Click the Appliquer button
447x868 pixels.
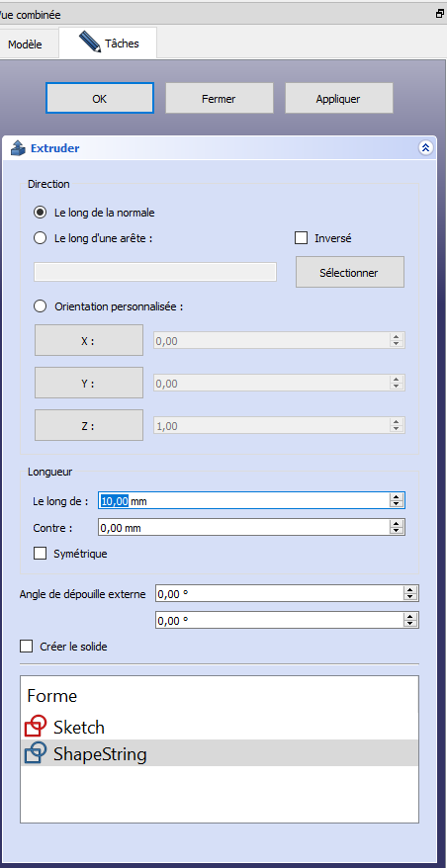338,99
